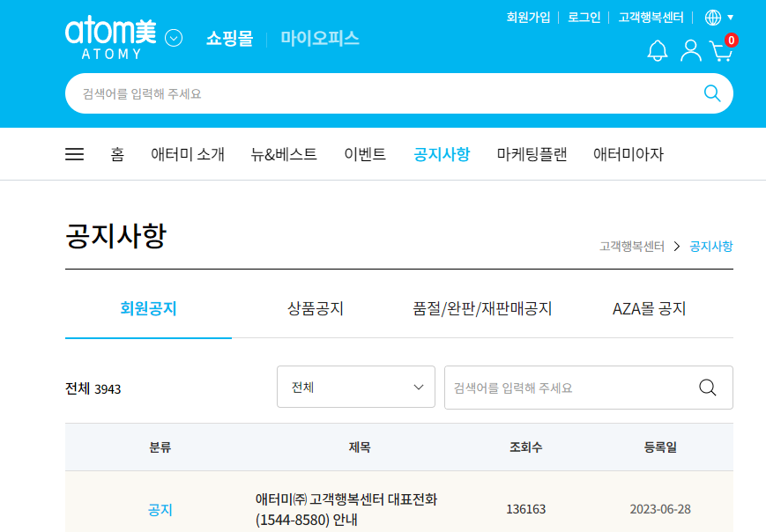766x532 pixels.
Task: Open the 애터미아자 menu
Action: pyautogui.click(x=628, y=154)
